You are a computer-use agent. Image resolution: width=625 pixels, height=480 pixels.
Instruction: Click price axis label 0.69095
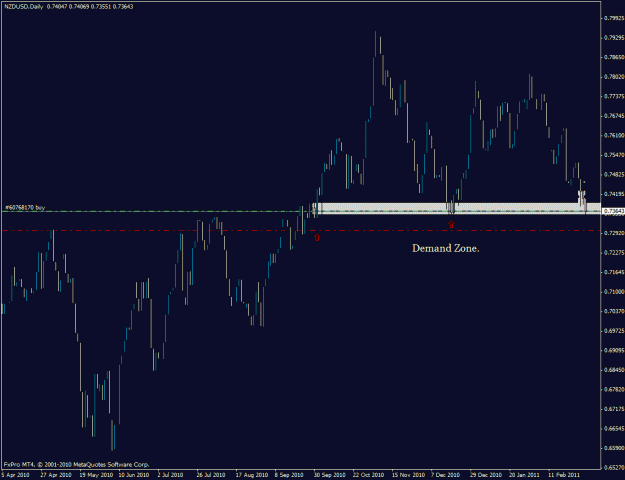614,350
